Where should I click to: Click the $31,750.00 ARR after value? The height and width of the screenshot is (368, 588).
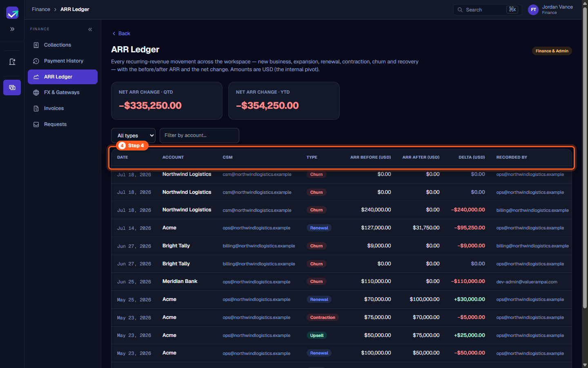click(426, 228)
